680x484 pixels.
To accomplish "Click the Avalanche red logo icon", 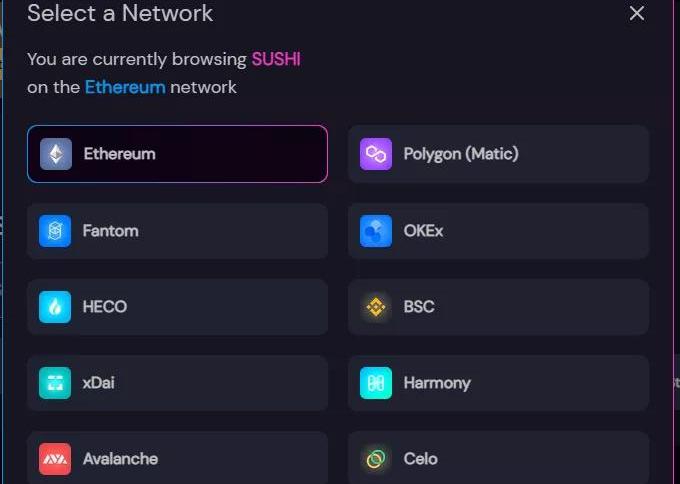I will click(x=56, y=459).
